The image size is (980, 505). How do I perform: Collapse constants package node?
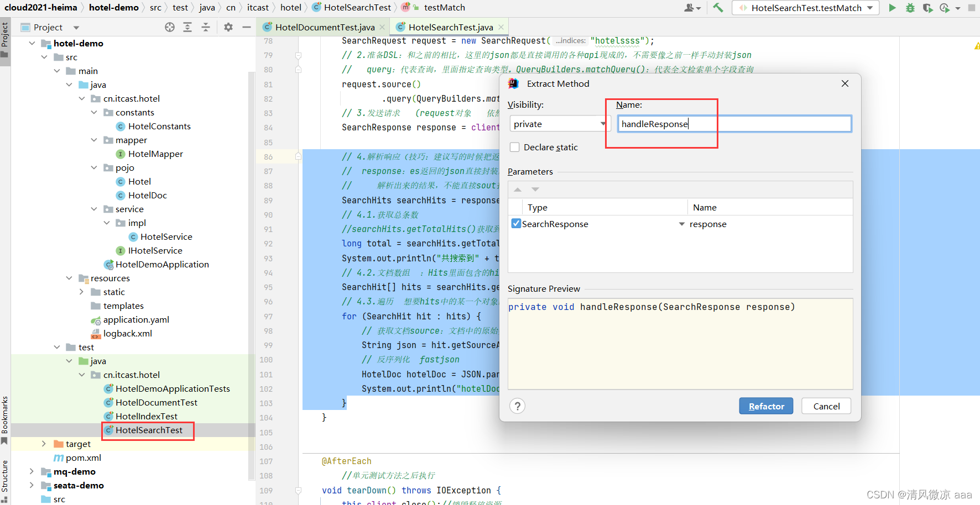(x=94, y=112)
